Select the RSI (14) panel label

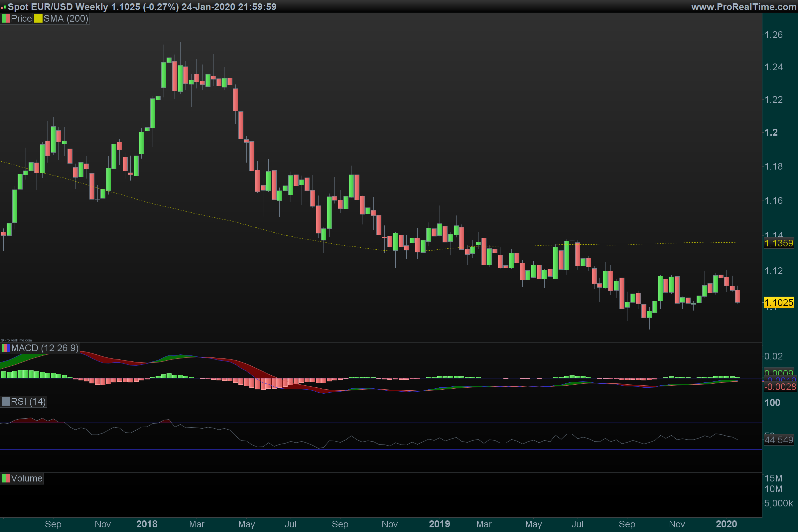click(28, 402)
